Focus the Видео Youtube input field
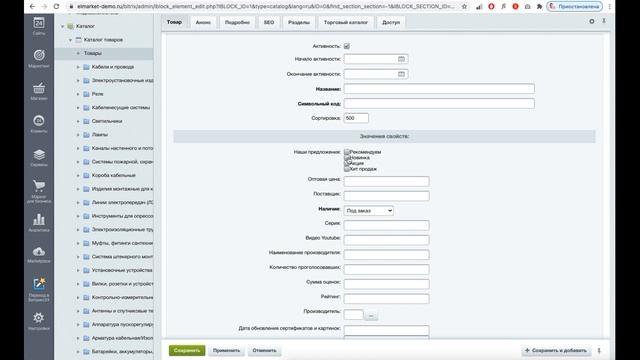640x360 pixels. (386, 240)
